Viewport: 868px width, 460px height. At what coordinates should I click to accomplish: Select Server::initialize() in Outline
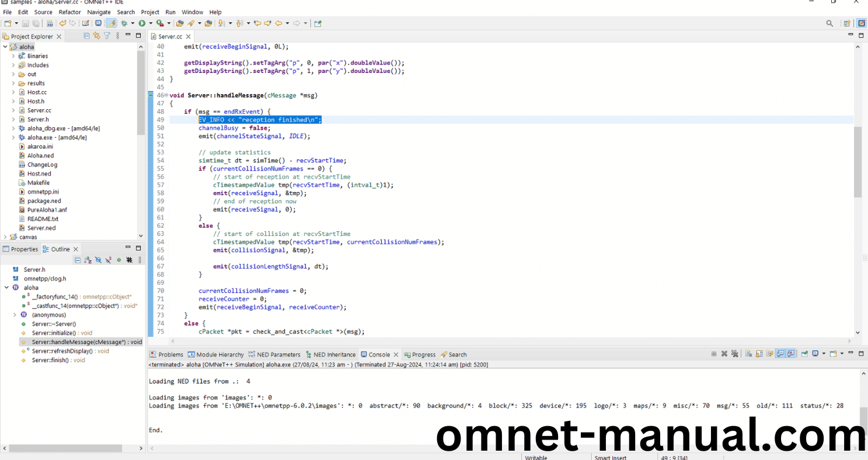point(54,333)
